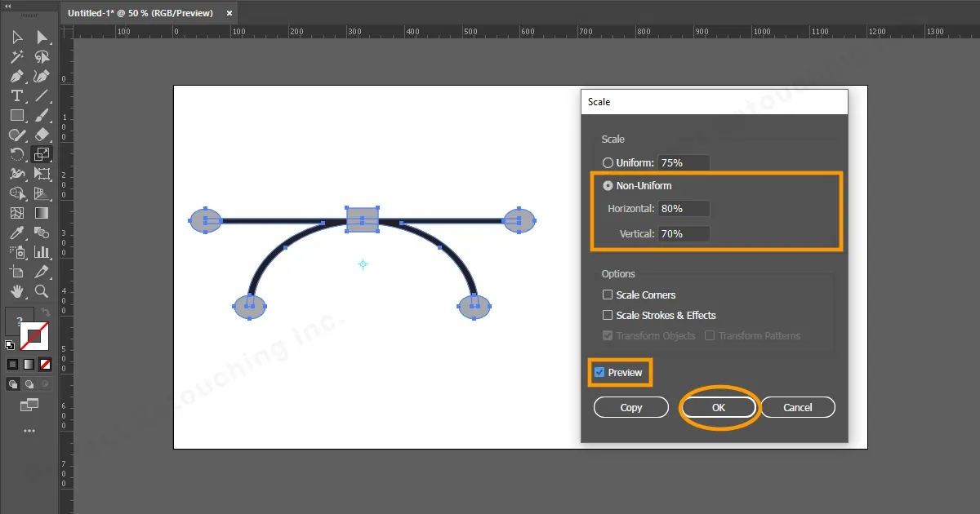Activate the Direct Selection tool

[42, 37]
